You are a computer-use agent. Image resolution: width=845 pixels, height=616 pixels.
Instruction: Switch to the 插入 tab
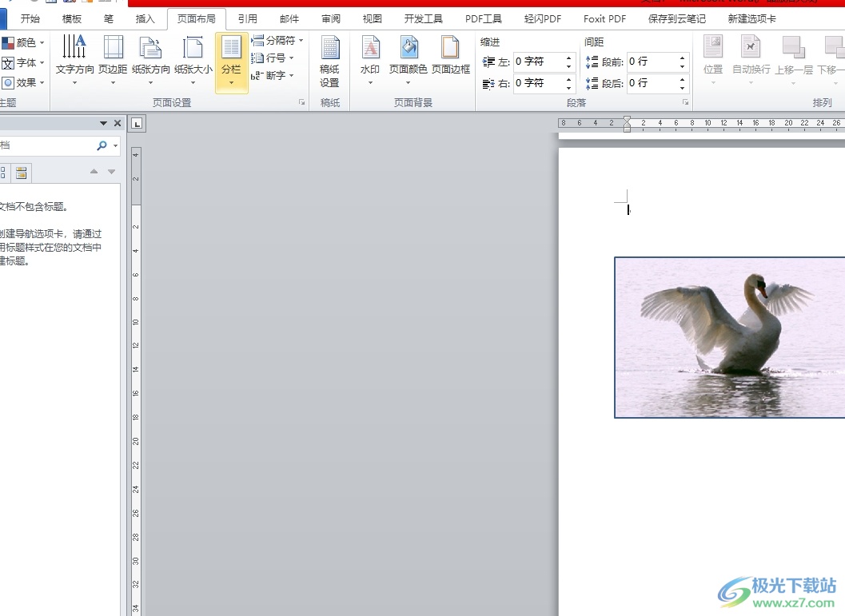(x=145, y=19)
